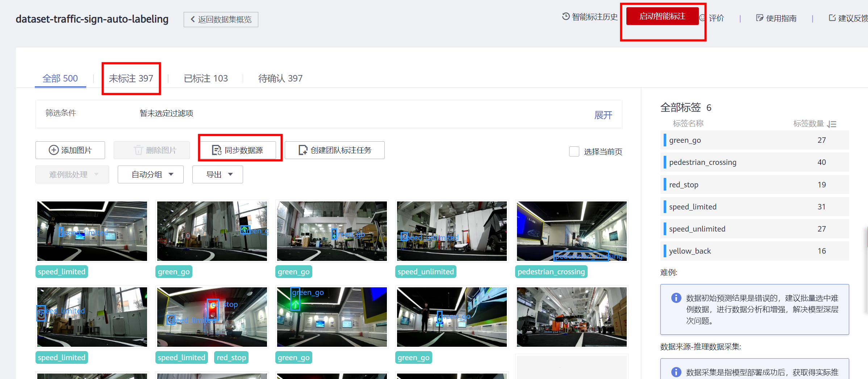Expand the filter conditions with 展开
868x379 pixels.
(603, 115)
